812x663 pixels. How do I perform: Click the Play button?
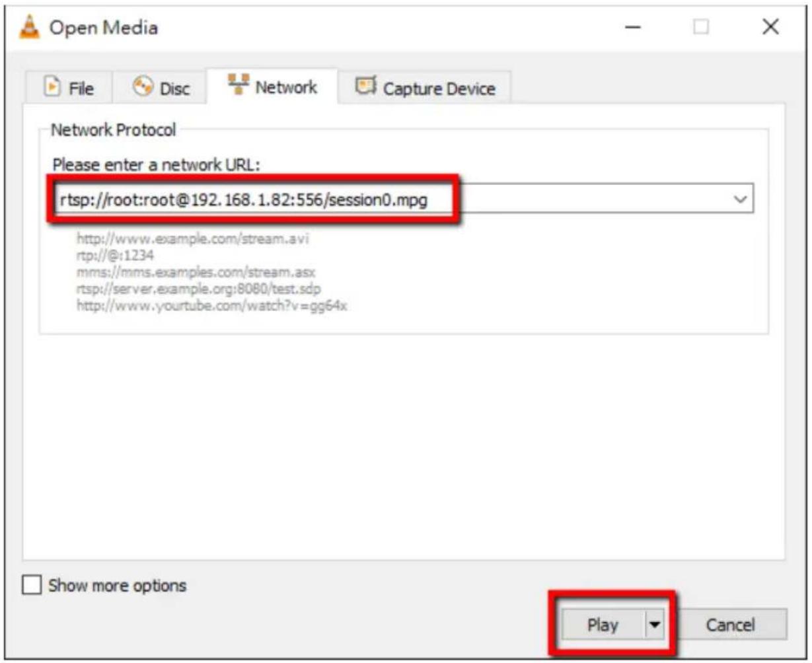(x=602, y=624)
